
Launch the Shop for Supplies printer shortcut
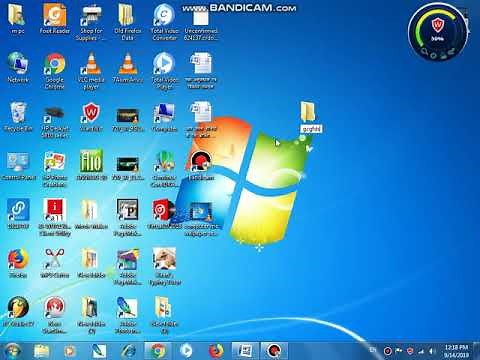[91, 22]
